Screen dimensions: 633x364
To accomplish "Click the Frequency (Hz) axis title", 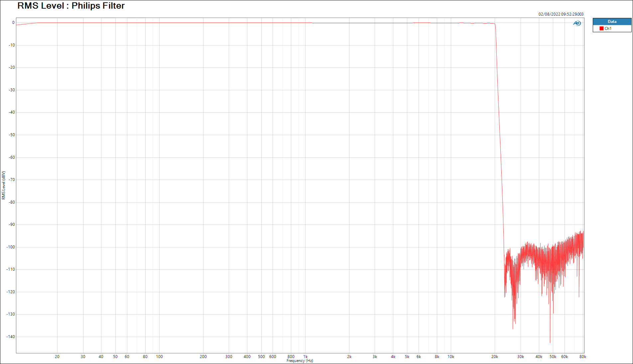I will point(300,361).
